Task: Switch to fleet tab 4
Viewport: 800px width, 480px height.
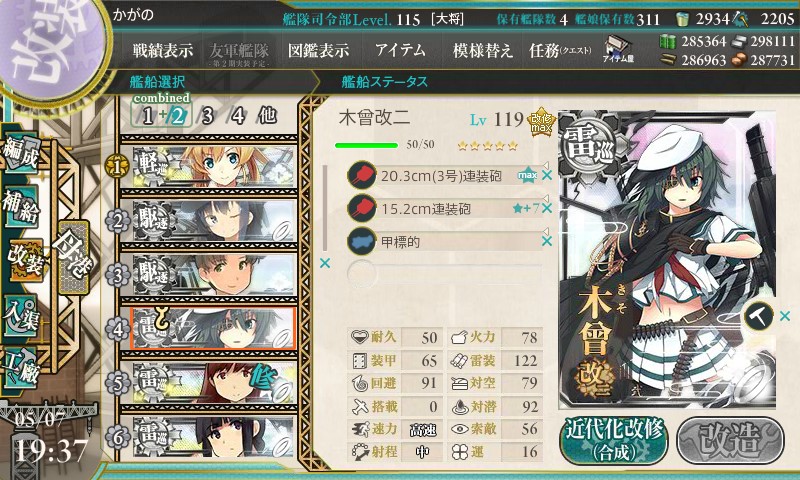Action: pos(237,116)
